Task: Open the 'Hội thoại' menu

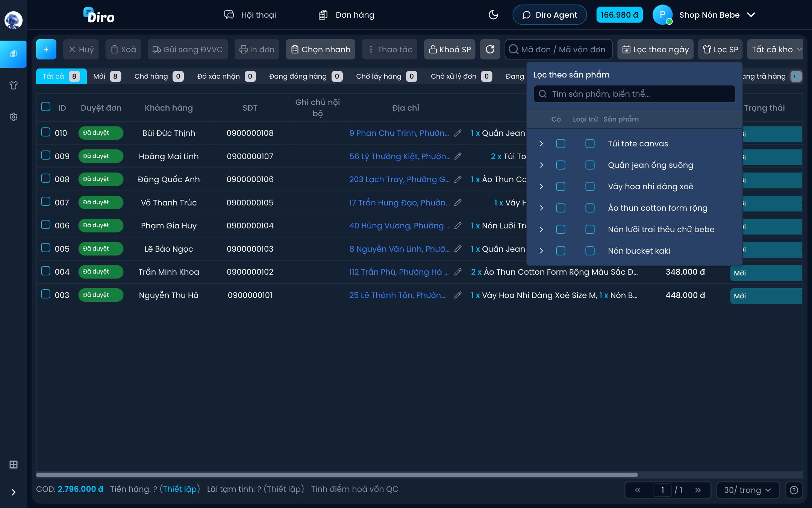Action: pyautogui.click(x=250, y=15)
